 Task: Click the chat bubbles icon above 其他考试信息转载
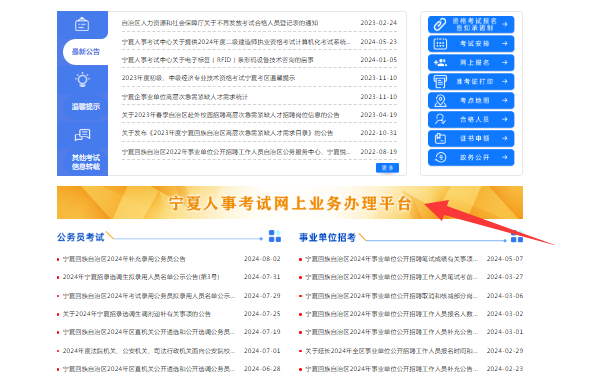click(82, 135)
